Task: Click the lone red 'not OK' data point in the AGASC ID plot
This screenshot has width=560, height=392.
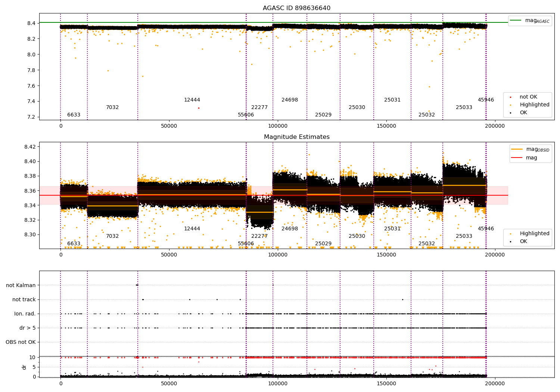Action: [199, 108]
